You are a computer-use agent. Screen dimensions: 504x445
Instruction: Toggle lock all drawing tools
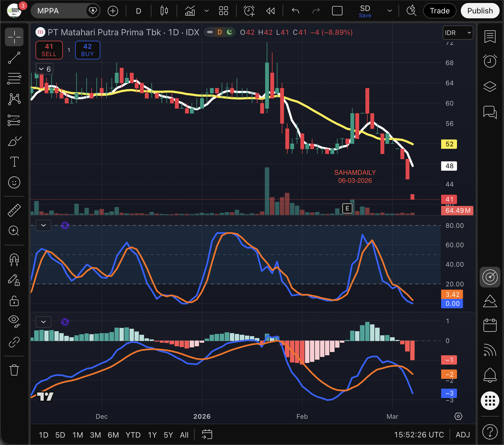14,301
